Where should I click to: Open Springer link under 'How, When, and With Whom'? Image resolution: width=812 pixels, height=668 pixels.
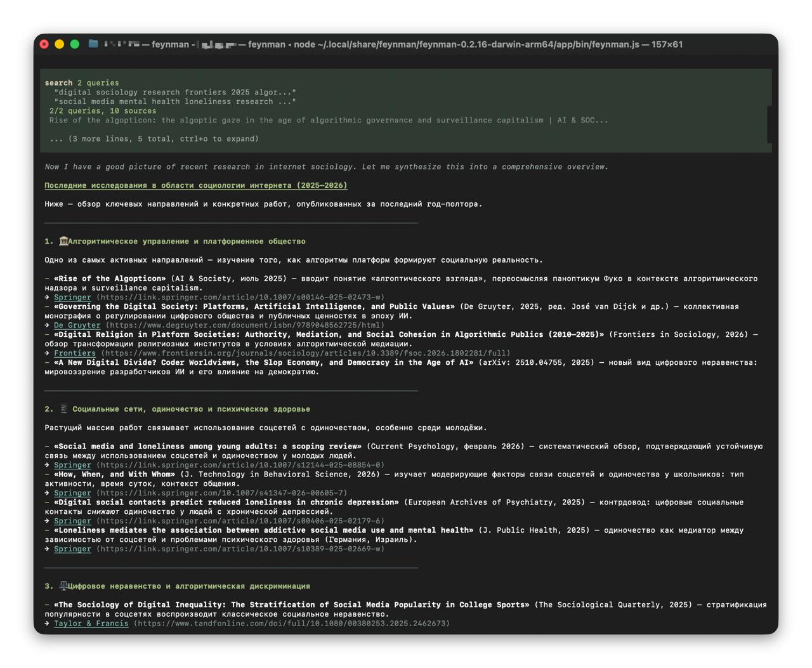tap(72, 493)
